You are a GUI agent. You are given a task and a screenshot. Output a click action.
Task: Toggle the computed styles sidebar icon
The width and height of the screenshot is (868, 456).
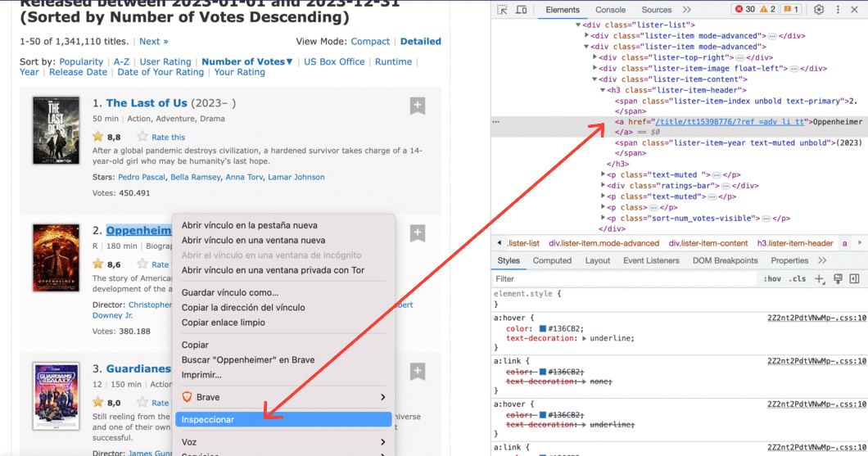tap(855, 279)
